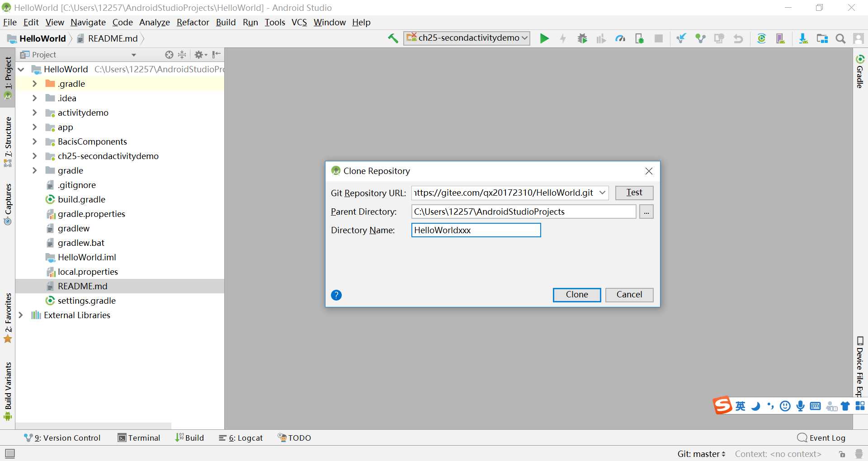Click the Apply Changes lightning icon

563,38
